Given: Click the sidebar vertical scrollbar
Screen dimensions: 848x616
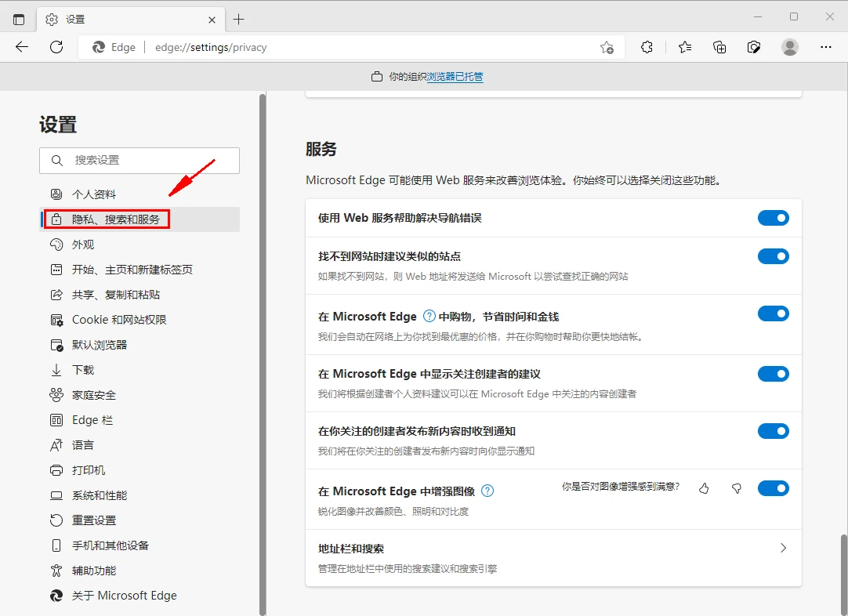Looking at the screenshot, I should coord(263,354).
